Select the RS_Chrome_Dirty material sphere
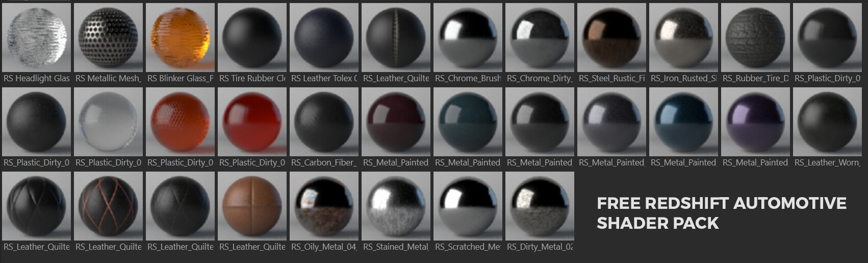 [540, 38]
